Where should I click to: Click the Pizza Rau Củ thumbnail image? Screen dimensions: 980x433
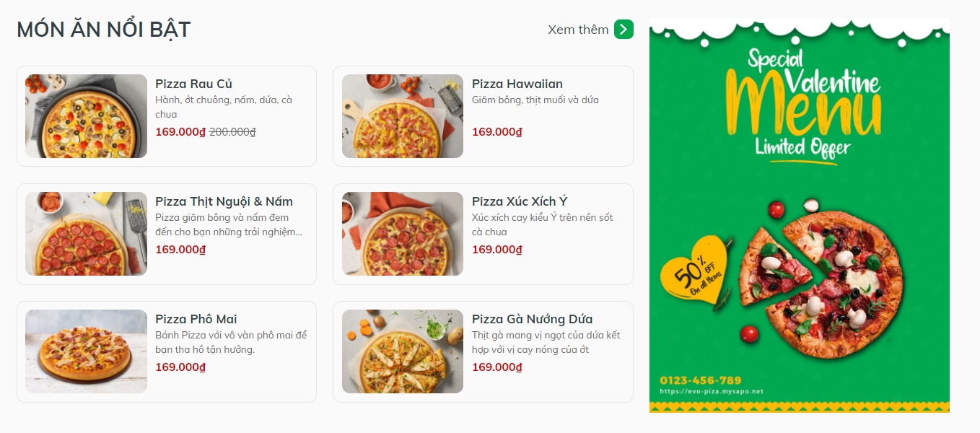tap(86, 115)
